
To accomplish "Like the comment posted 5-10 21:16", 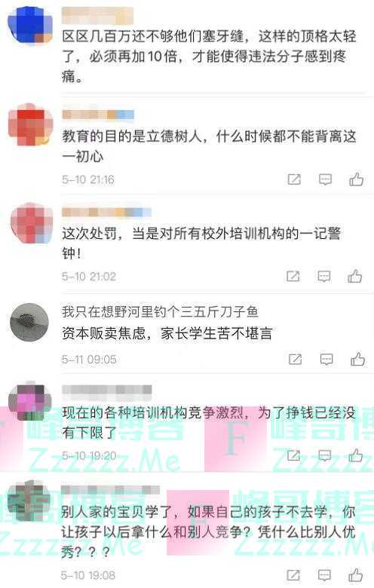I will click(356, 179).
